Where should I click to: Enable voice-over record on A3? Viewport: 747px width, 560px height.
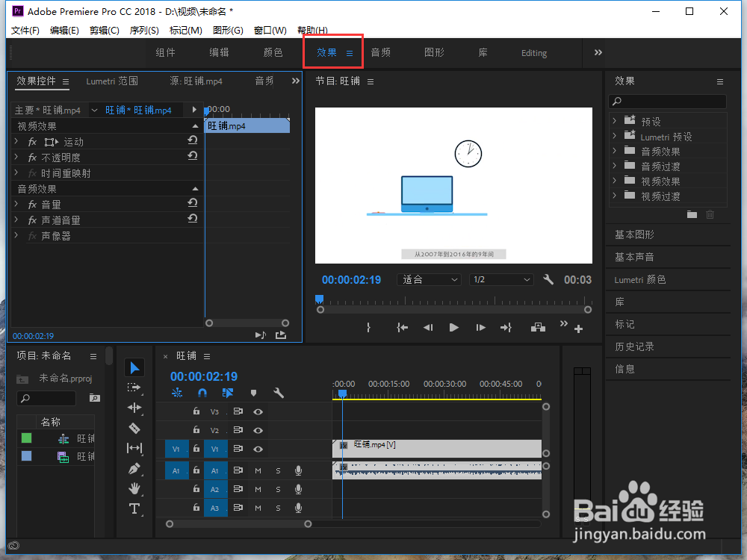coord(298,508)
